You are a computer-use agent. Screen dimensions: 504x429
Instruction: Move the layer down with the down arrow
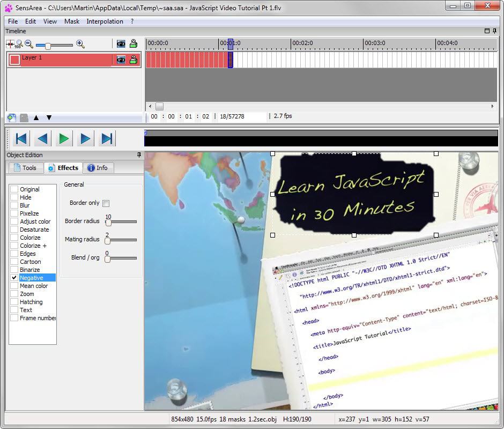point(49,117)
